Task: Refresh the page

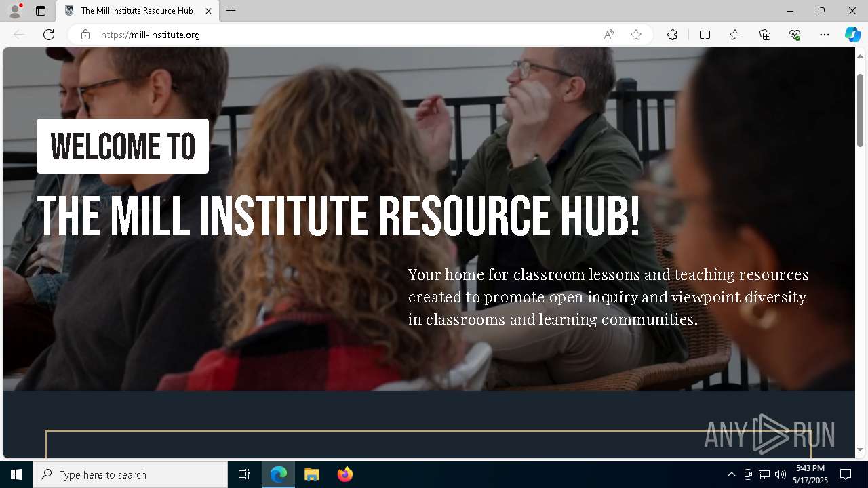Action: [49, 35]
